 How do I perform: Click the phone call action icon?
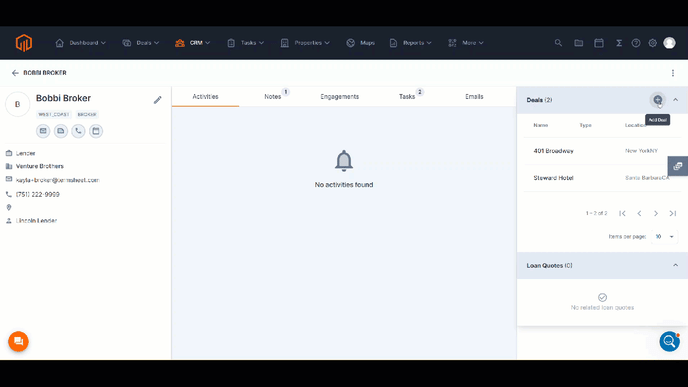78,131
